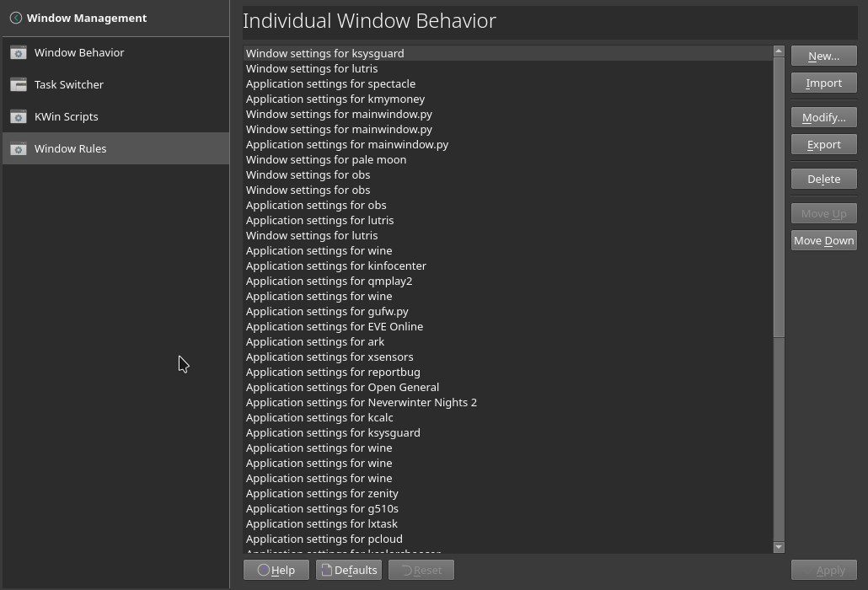Open the Task Switcher section
The height and width of the screenshot is (590, 868).
point(115,84)
